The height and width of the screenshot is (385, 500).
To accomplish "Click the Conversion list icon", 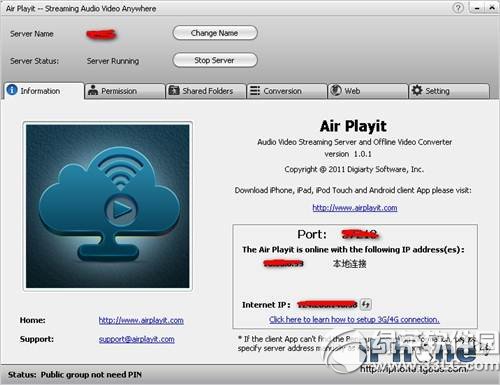I will 255,90.
